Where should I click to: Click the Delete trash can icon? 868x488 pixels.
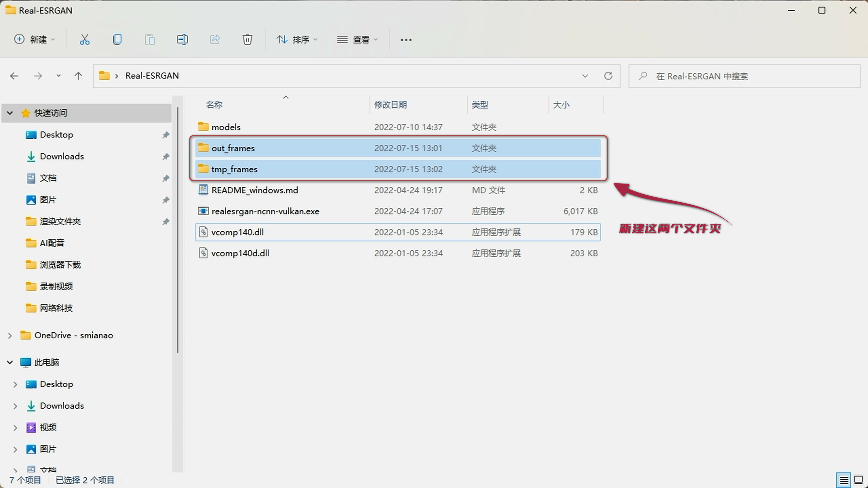coord(247,39)
